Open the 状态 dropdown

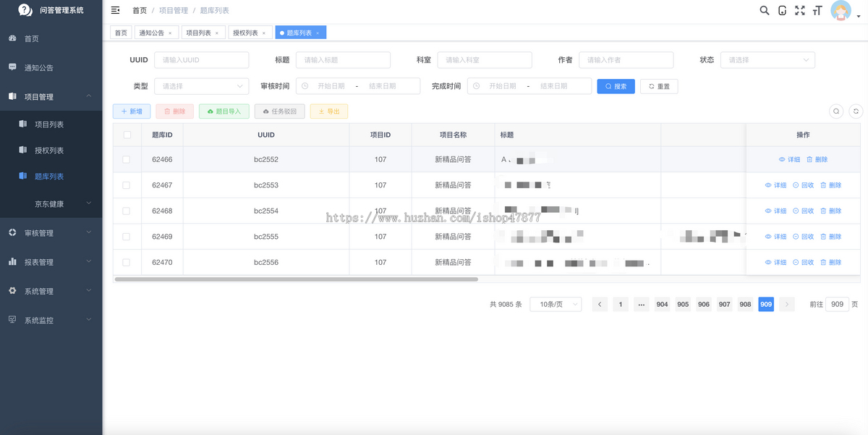pyautogui.click(x=767, y=60)
